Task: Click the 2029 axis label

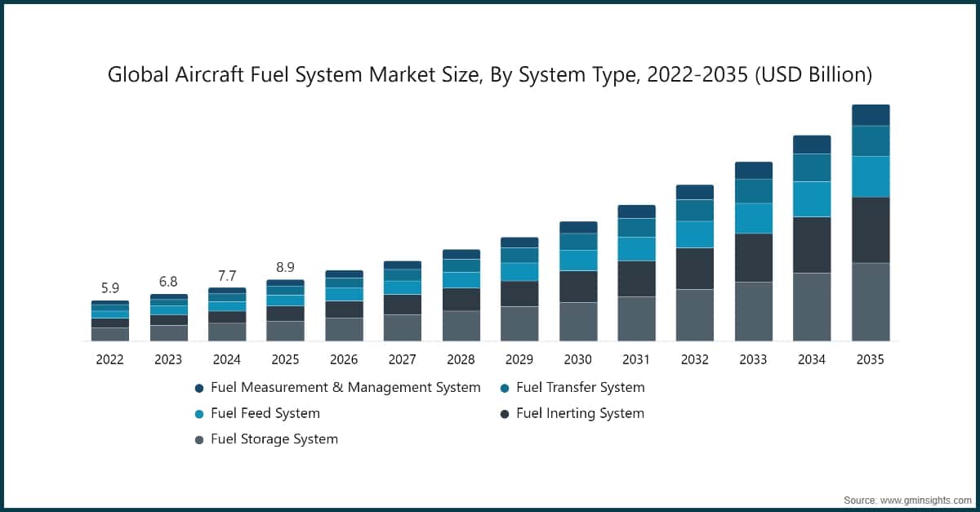Action: (519, 359)
